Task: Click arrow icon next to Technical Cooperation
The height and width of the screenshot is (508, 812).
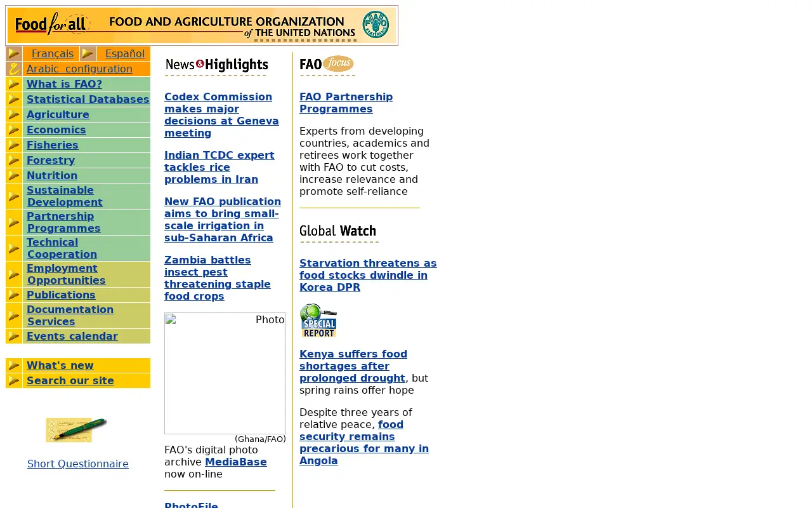Action: pos(14,248)
